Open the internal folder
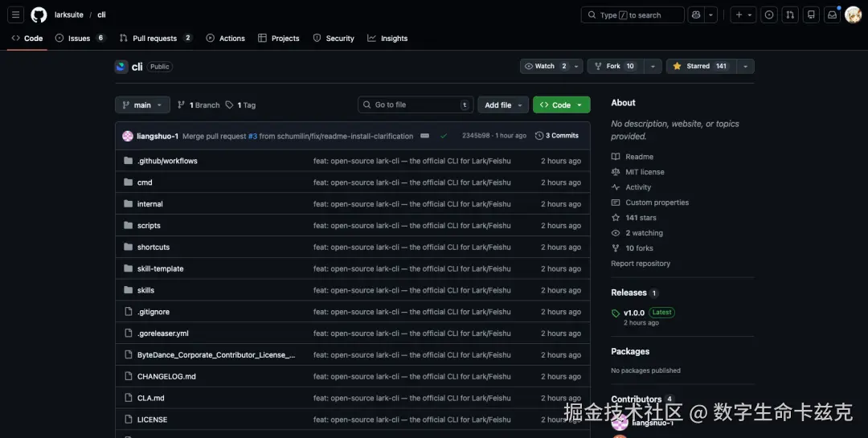Image resolution: width=868 pixels, height=438 pixels. [150, 204]
